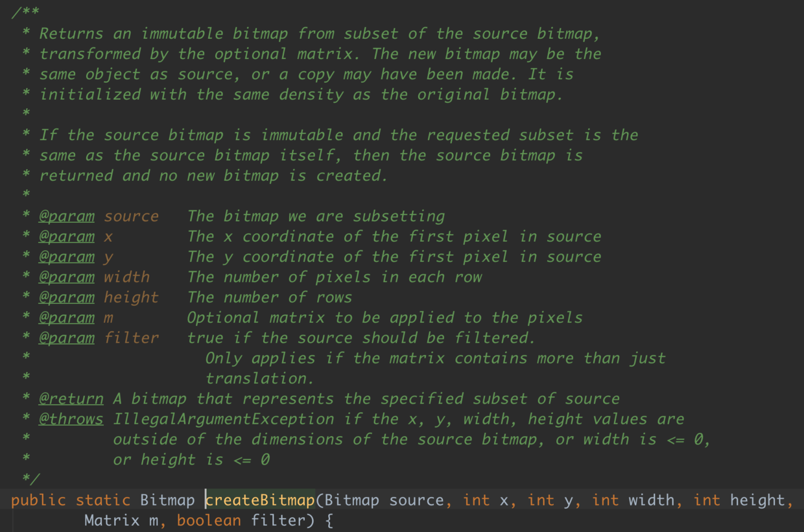Click the createBitmap method name

point(260,500)
